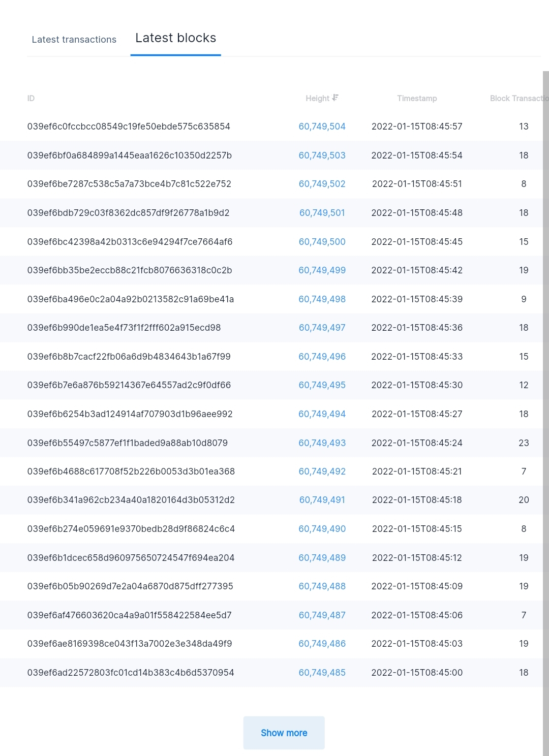The image size is (549, 756).
Task: Select block ID 039ef6bf0a684899a1445eaa1626c10350d2257b
Action: click(x=129, y=155)
